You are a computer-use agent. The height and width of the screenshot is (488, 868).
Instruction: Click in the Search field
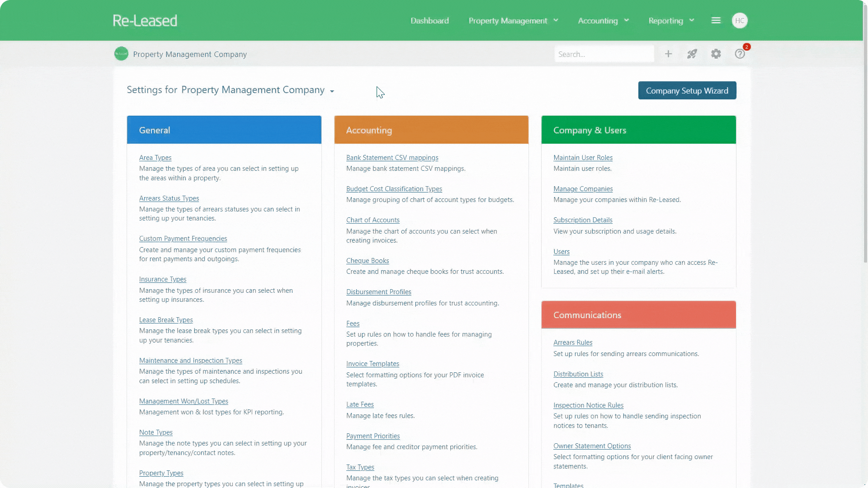(x=604, y=54)
